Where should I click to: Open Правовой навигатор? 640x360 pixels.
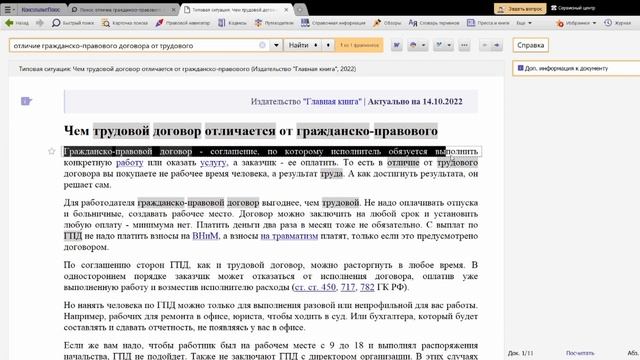click(x=183, y=23)
